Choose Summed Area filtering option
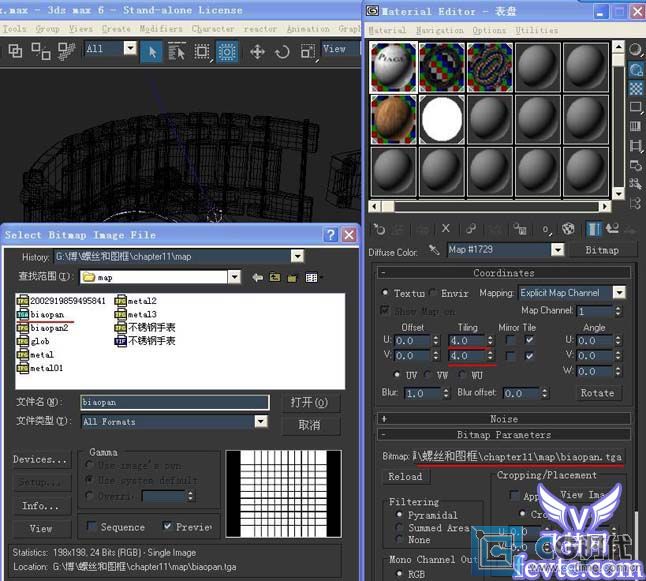The image size is (646, 581). point(399,527)
